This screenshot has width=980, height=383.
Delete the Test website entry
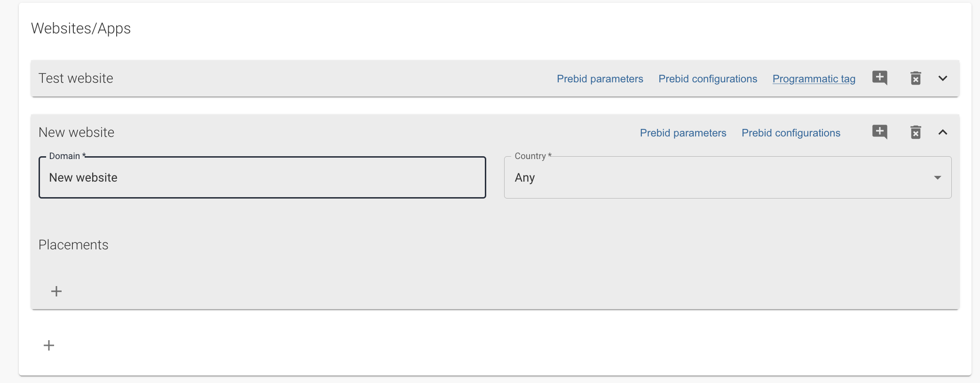(916, 78)
